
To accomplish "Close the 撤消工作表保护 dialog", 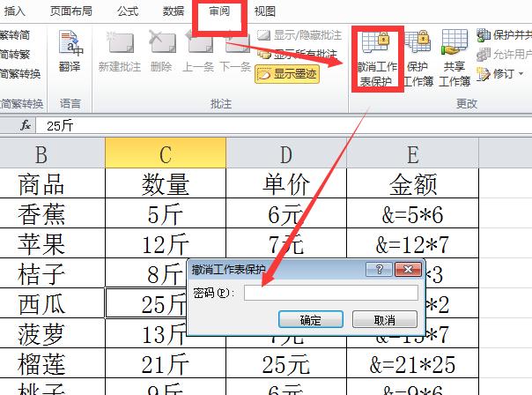I will [408, 269].
